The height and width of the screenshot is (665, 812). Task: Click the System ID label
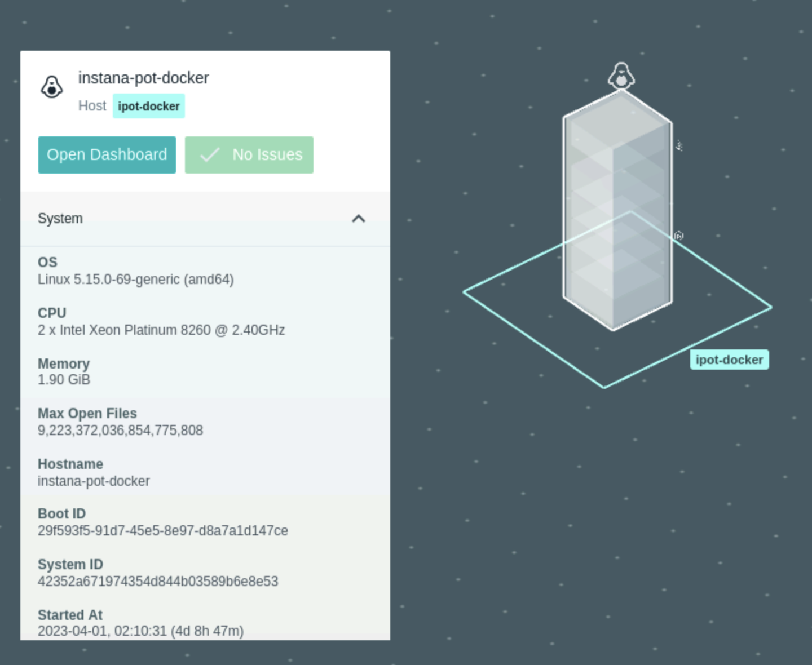(70, 564)
